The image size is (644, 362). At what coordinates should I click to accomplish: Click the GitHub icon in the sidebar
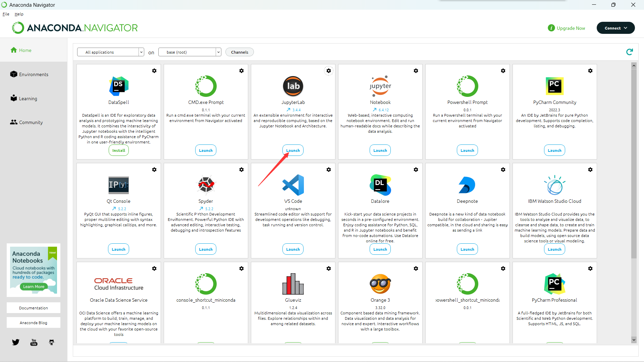pyautogui.click(x=52, y=342)
